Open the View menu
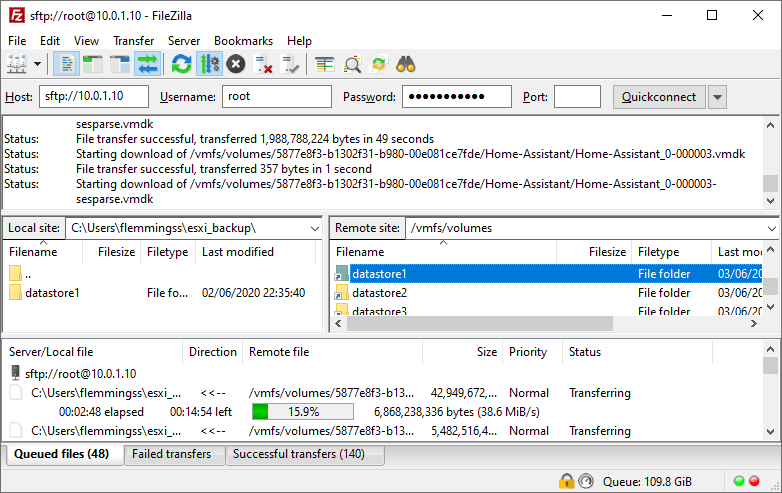 86,41
